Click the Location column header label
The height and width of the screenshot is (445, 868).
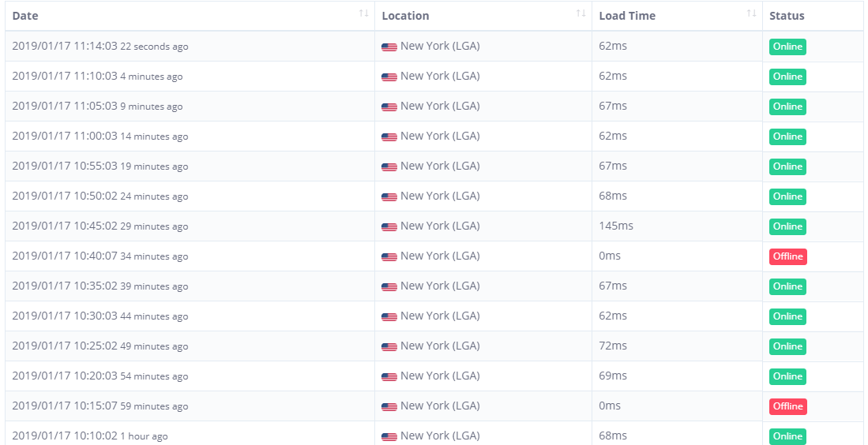(405, 16)
